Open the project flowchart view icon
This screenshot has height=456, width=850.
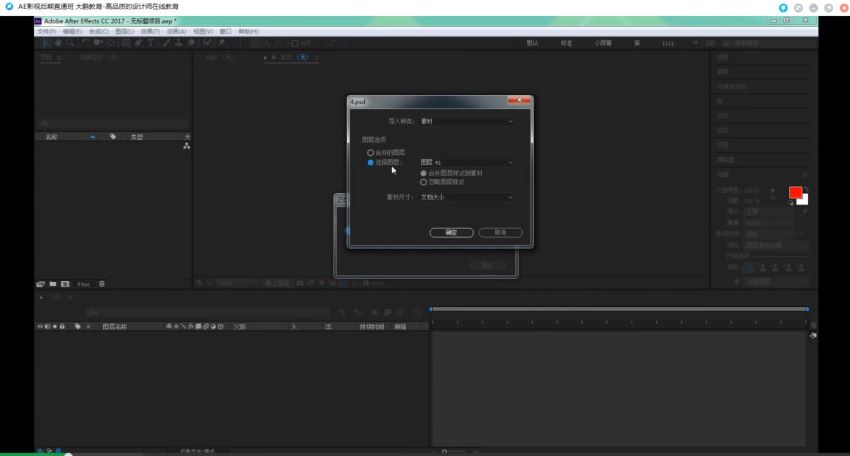[x=186, y=146]
